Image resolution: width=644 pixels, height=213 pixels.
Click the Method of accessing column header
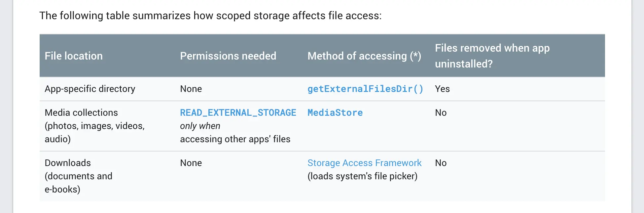364,56
